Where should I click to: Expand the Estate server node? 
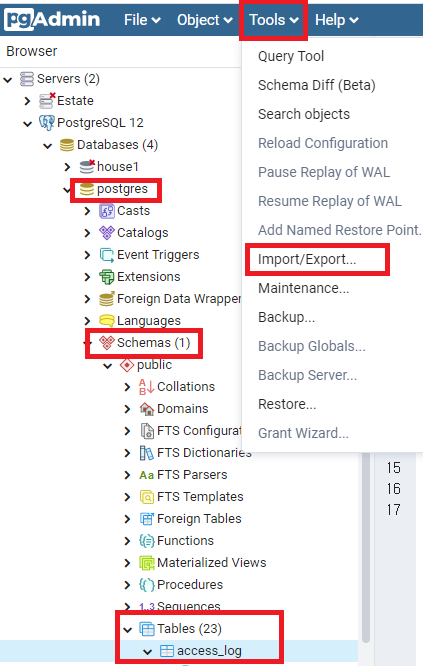pyautogui.click(x=28, y=101)
